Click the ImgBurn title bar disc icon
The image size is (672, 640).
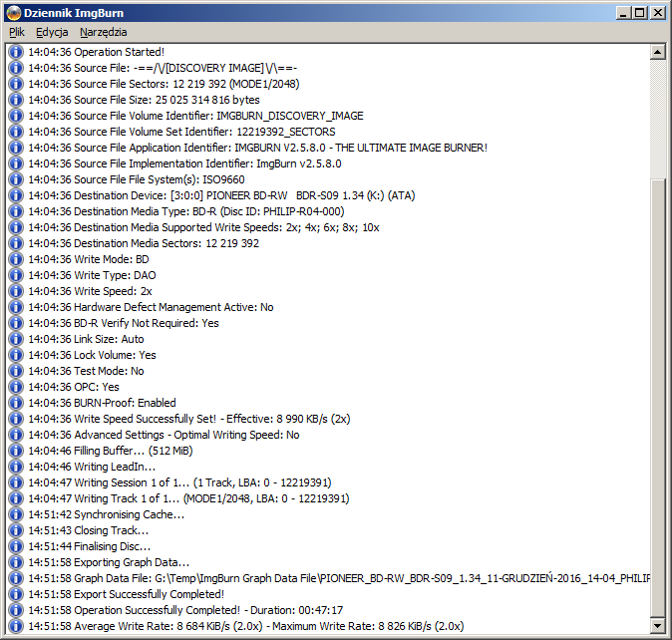pos(14,13)
